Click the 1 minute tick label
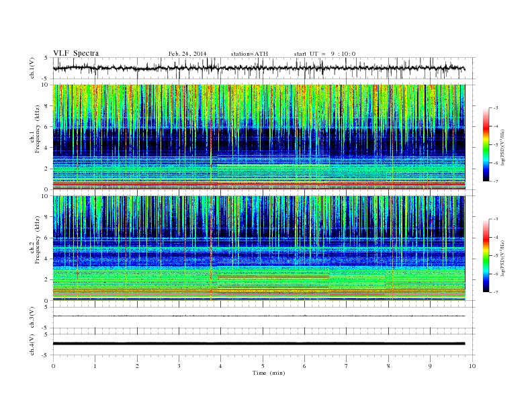Image resolution: width=532 pixels, height=411 pixels. click(x=95, y=366)
